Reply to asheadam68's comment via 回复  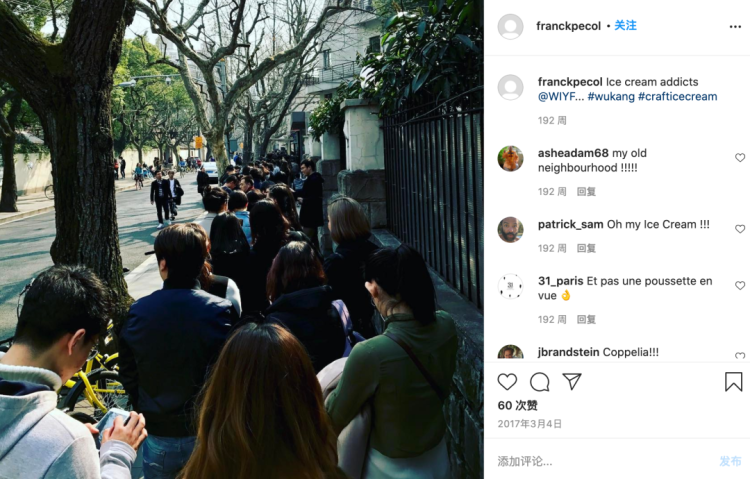pos(586,192)
